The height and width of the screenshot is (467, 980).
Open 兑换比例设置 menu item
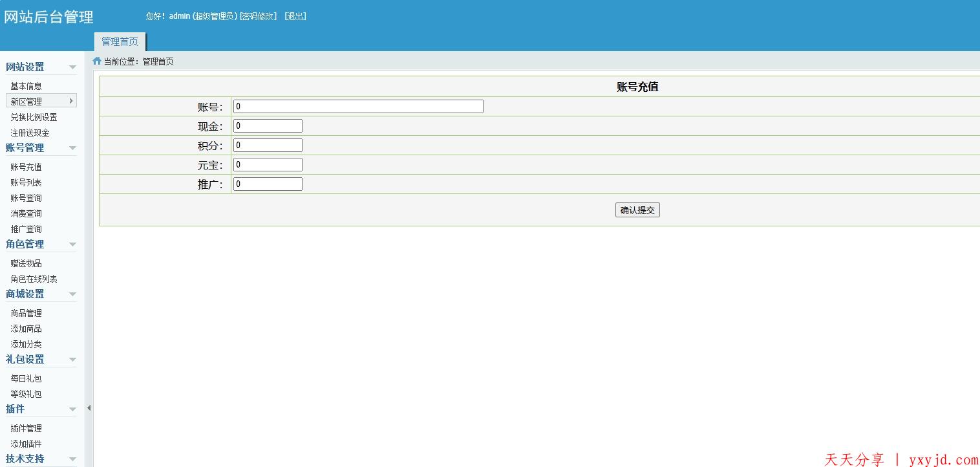(x=34, y=117)
